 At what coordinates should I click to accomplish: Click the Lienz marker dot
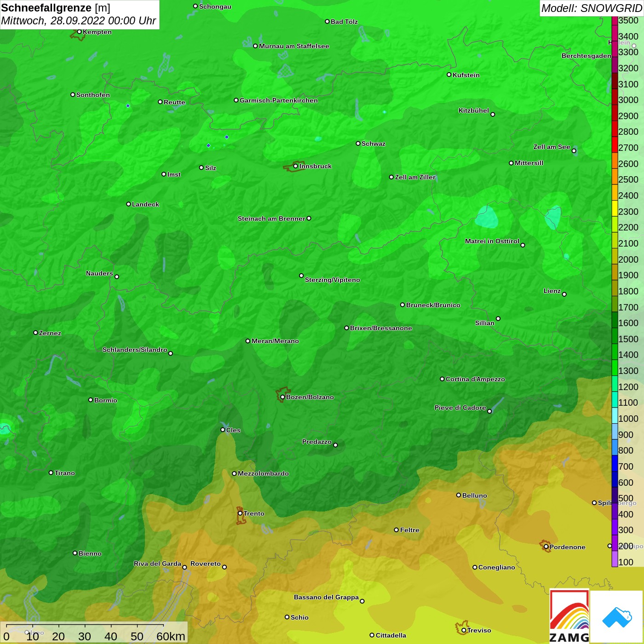pos(564,294)
